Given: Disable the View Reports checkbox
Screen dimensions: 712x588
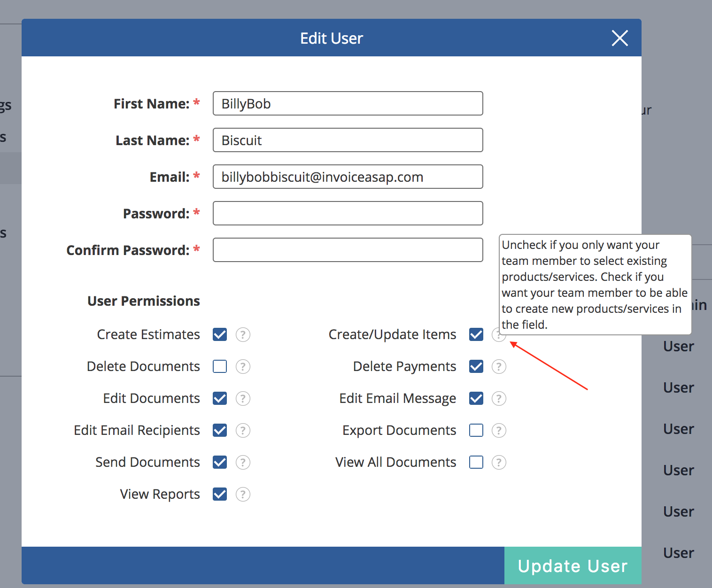Looking at the screenshot, I should 220,494.
